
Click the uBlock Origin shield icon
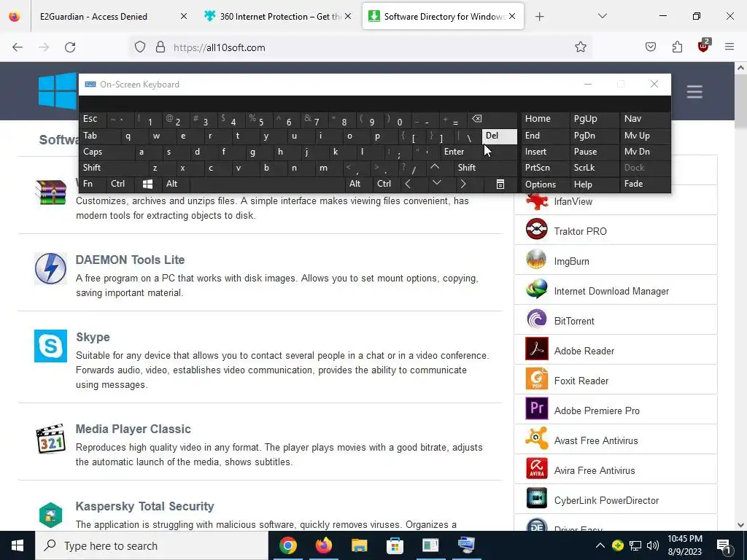point(704,46)
